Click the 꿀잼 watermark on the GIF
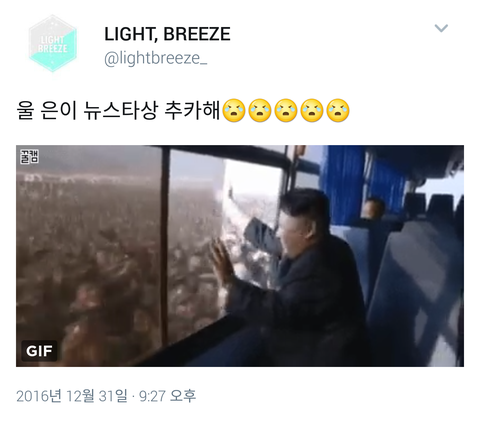 29,157
